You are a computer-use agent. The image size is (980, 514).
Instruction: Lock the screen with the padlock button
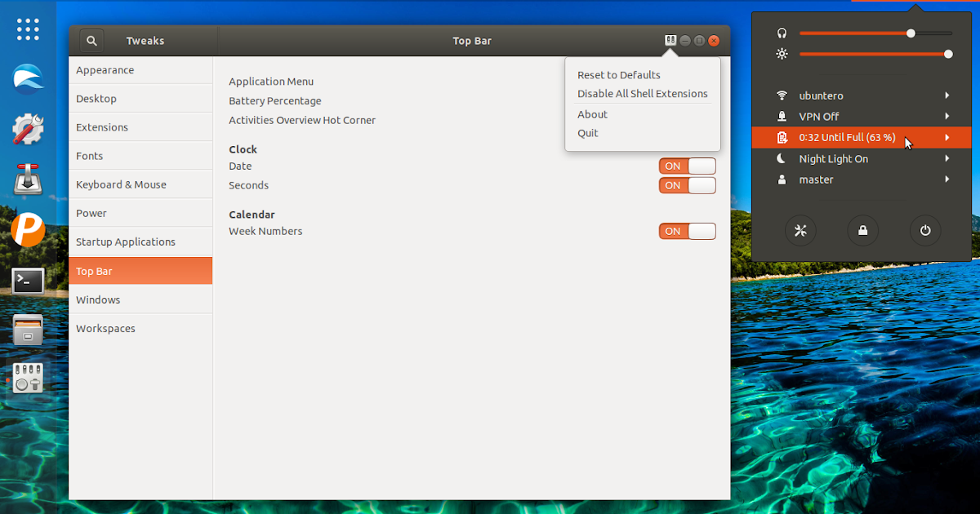pyautogui.click(x=862, y=231)
